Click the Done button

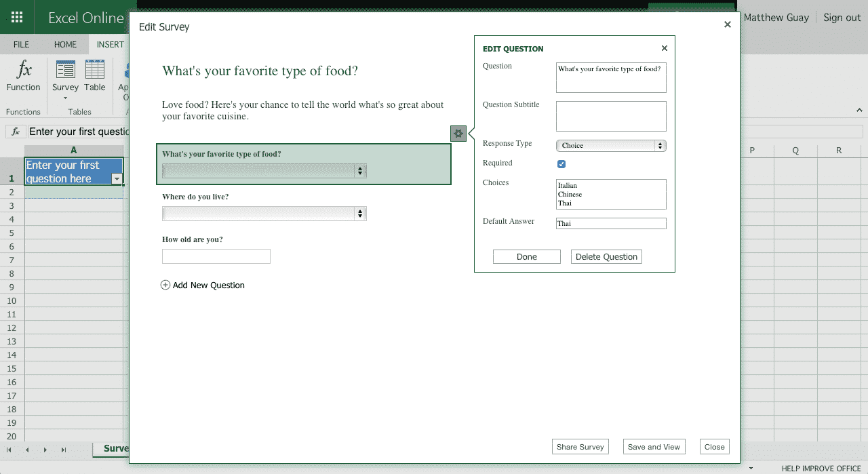[527, 257]
